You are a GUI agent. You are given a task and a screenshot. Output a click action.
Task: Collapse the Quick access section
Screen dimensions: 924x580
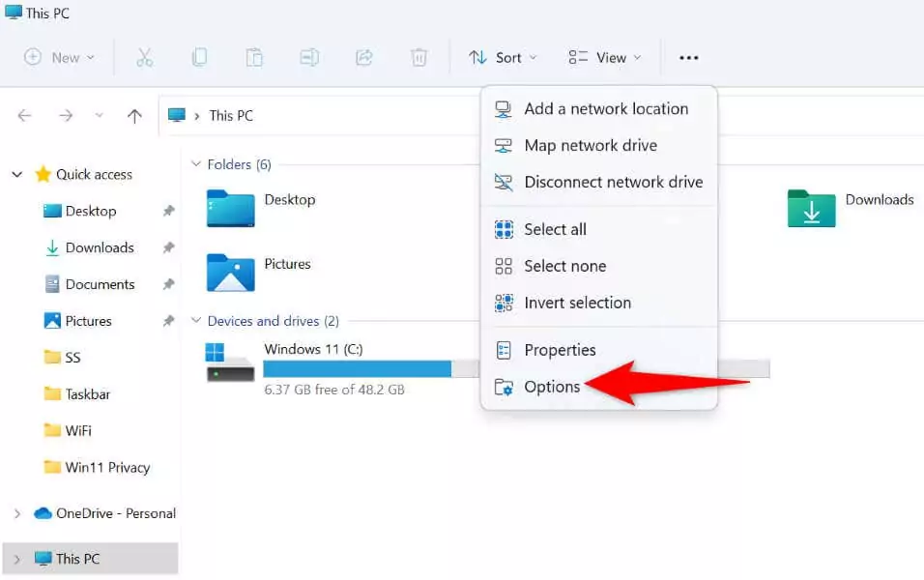15,174
